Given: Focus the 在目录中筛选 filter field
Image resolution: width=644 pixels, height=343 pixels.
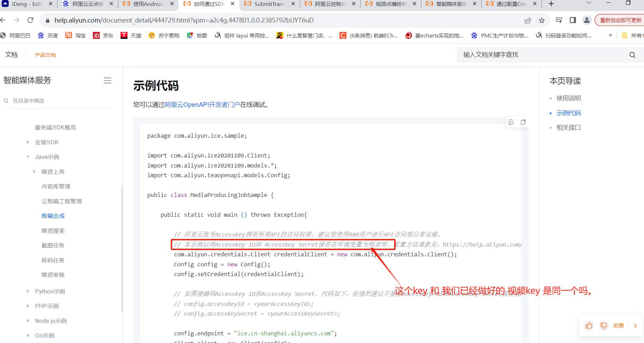Looking at the screenshot, I should click(x=58, y=101).
